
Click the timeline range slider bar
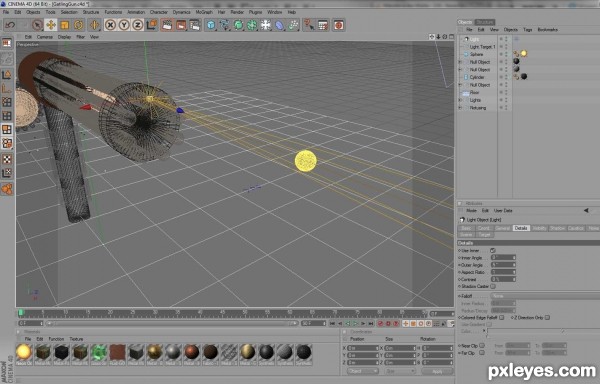tap(171, 324)
